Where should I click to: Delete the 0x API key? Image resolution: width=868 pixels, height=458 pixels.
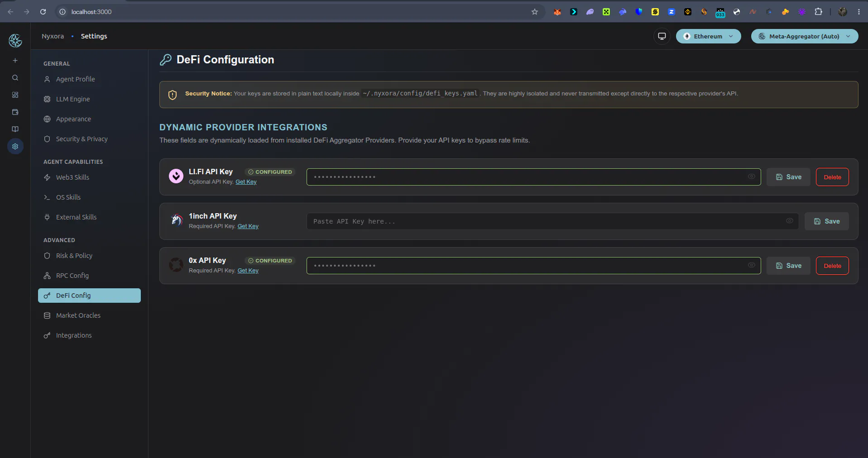(832, 266)
